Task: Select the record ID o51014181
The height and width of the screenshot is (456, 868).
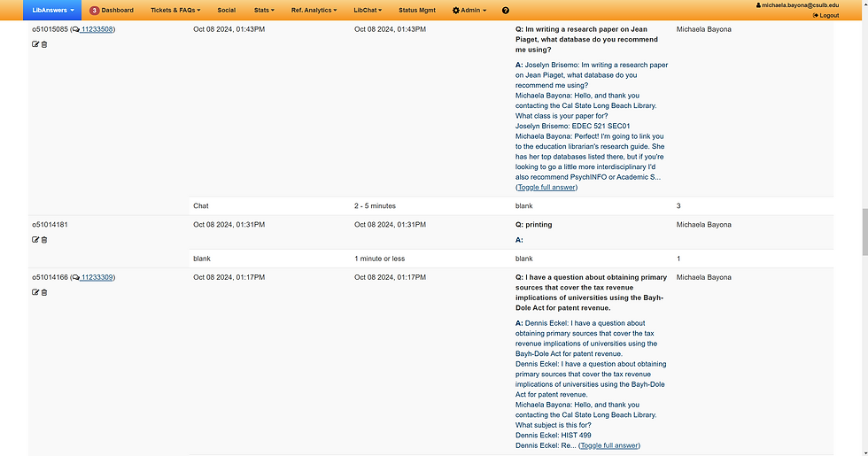Action: click(x=50, y=225)
